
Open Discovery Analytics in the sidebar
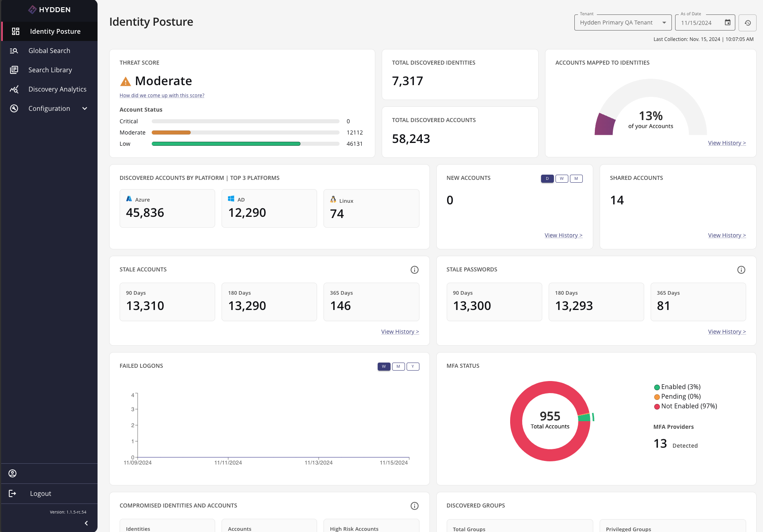point(49,89)
